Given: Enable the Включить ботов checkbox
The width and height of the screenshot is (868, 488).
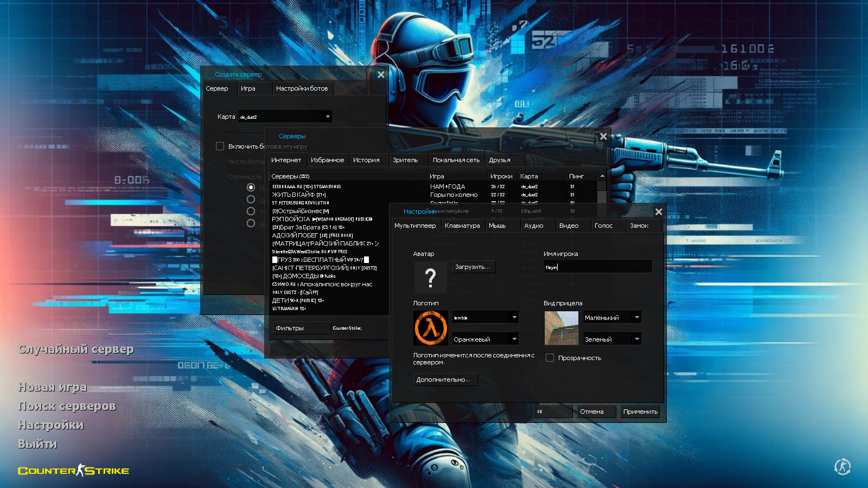Looking at the screenshot, I should (220, 146).
